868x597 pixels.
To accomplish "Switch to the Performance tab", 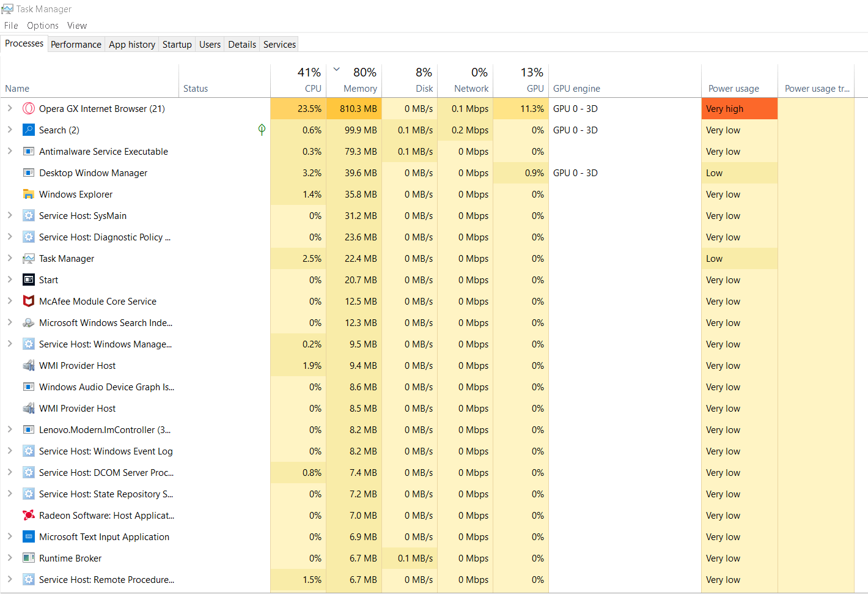I will point(76,45).
